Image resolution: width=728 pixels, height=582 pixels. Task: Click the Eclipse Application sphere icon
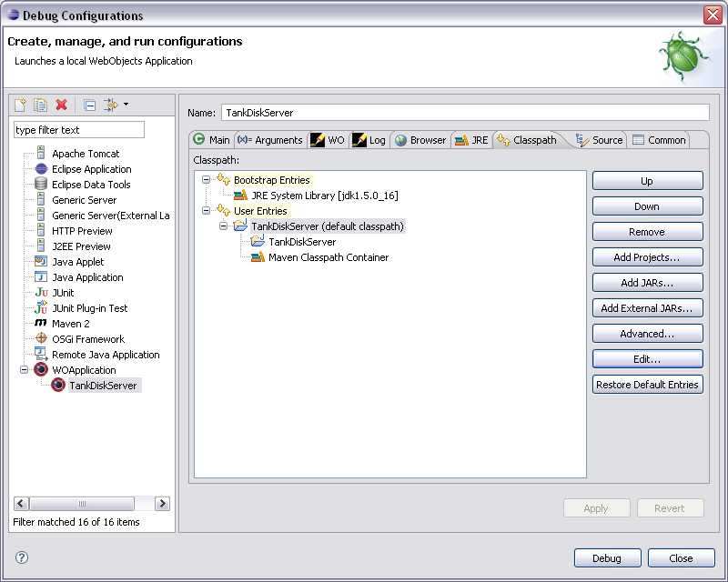[x=41, y=168]
